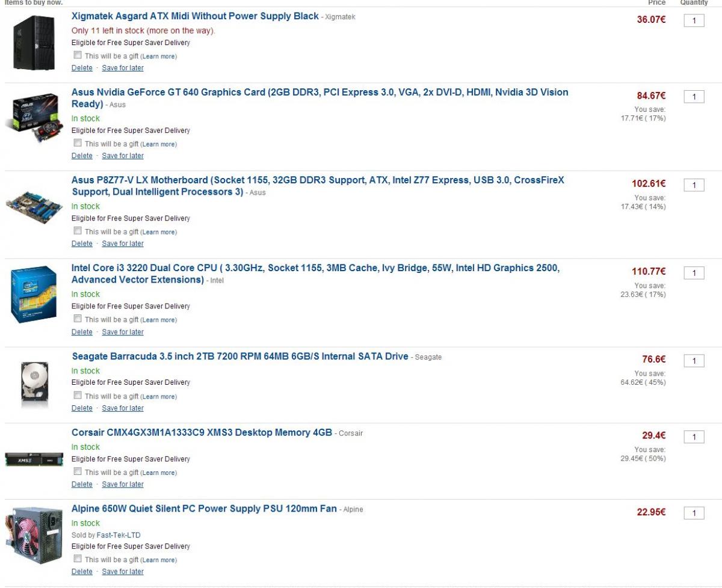The height and width of the screenshot is (588, 722).
Task: Open the Seagate Barracuda hard drive thumbnail
Action: pyautogui.click(x=34, y=381)
